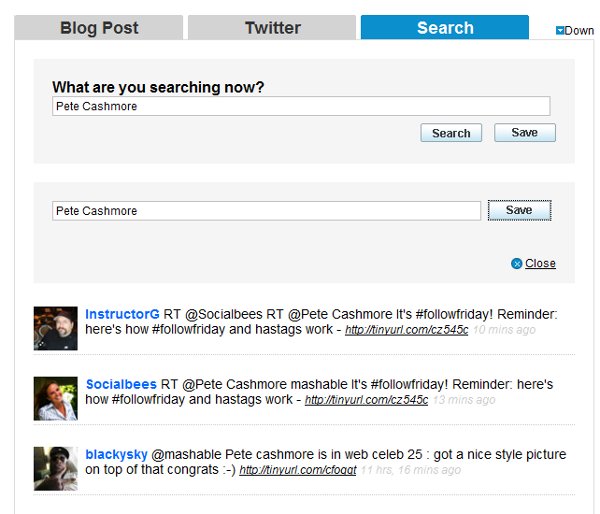This screenshot has height=514, width=600.
Task: Click blackysky's avatar image
Action: coord(55,469)
